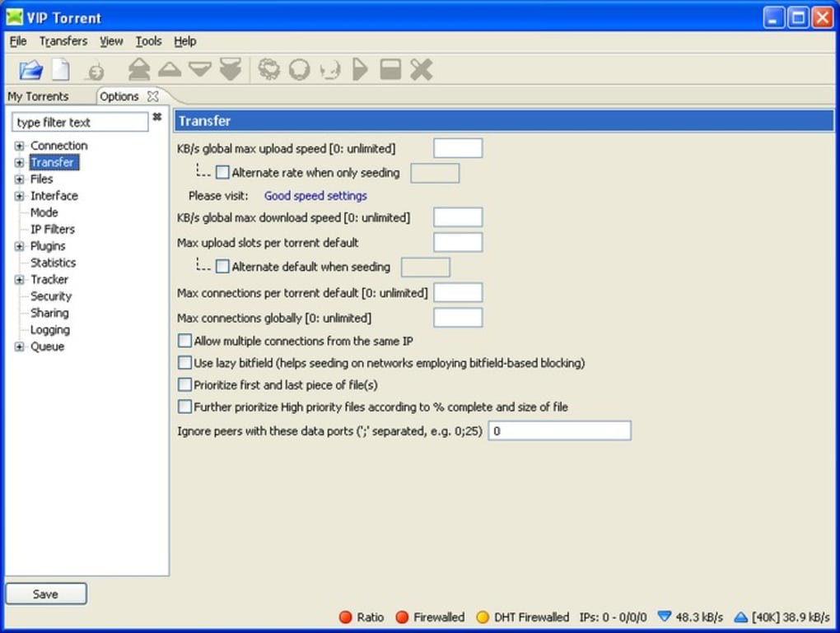Screen dimensions: 840x633
Task: Expand the Queue tree node
Action: tap(20, 347)
